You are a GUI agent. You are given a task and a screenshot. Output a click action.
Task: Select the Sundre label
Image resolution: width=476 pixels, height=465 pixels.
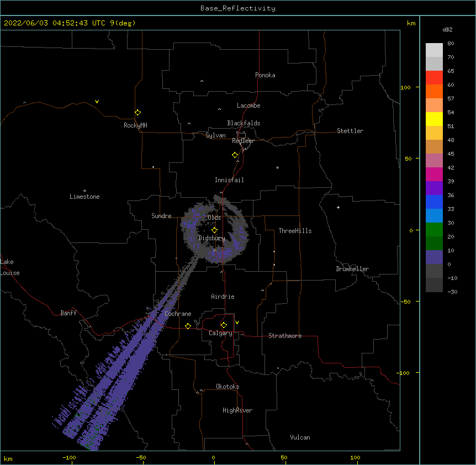[161, 216]
